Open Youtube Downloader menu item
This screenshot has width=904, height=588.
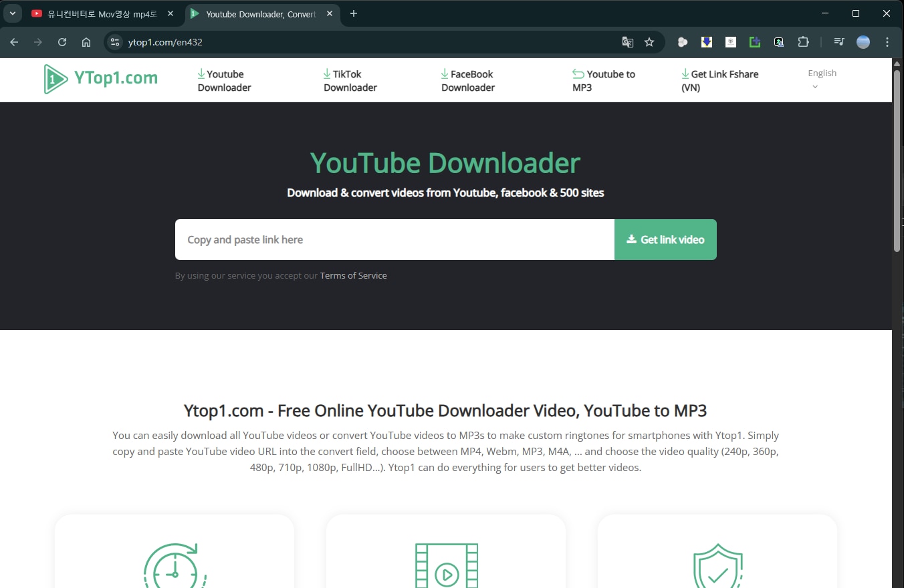click(224, 81)
